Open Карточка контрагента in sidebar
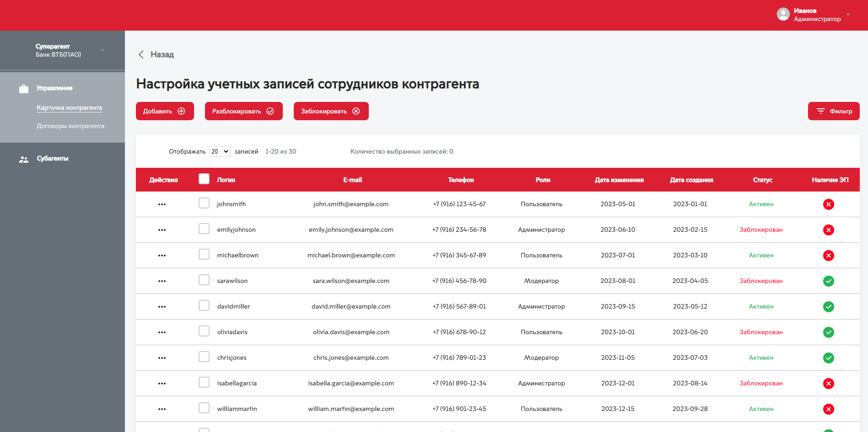The width and height of the screenshot is (868, 432). (70, 108)
